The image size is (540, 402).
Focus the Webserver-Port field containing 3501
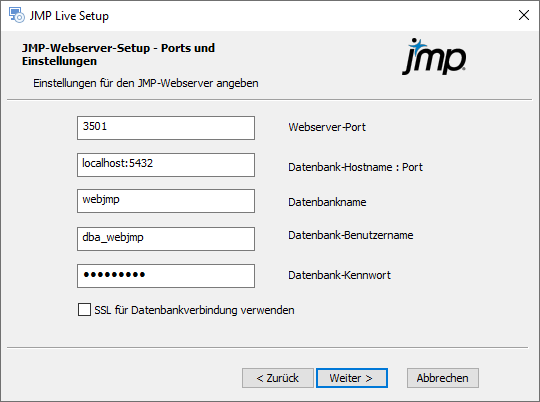[166, 128]
